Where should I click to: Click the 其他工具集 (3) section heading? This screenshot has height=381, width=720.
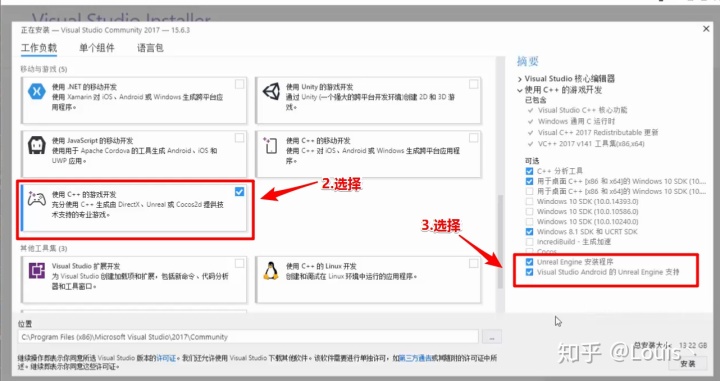[44, 248]
